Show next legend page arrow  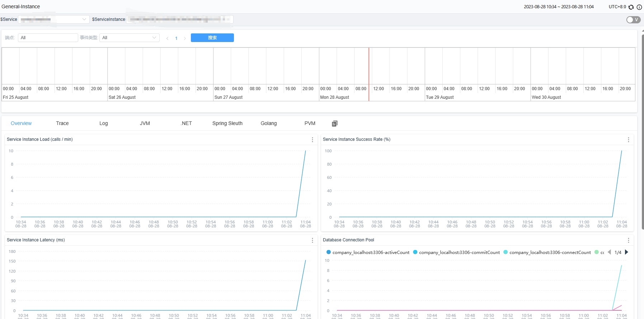(x=626, y=252)
